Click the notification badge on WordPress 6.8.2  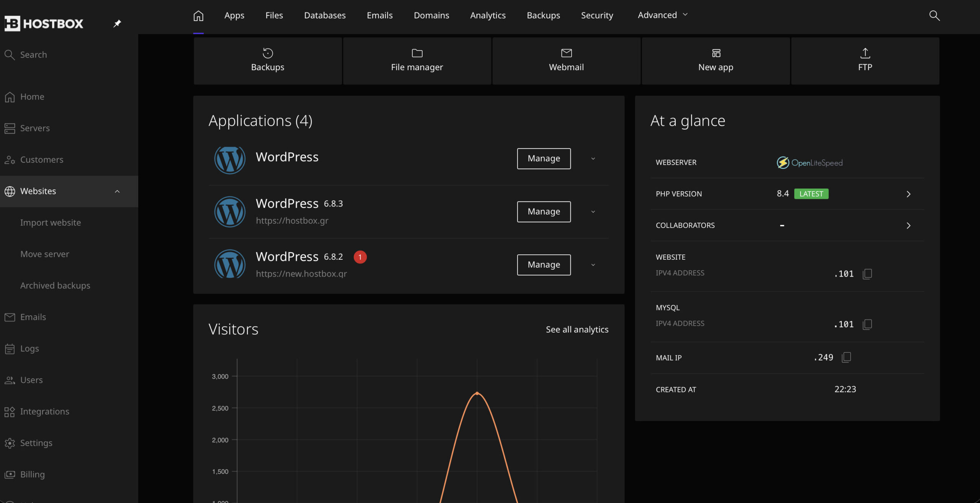point(360,257)
